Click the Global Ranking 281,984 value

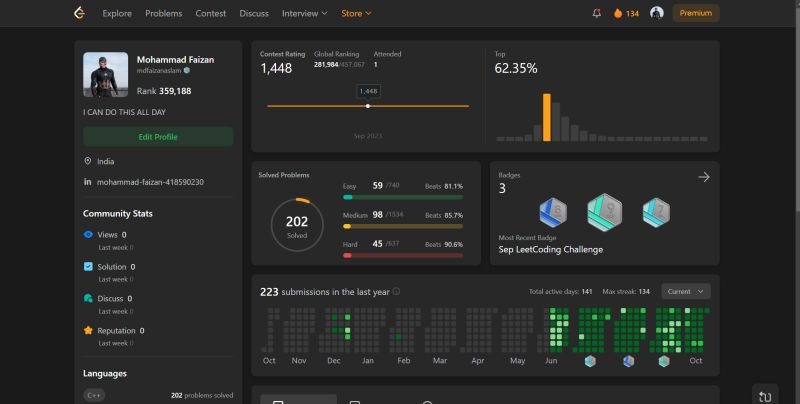click(326, 65)
